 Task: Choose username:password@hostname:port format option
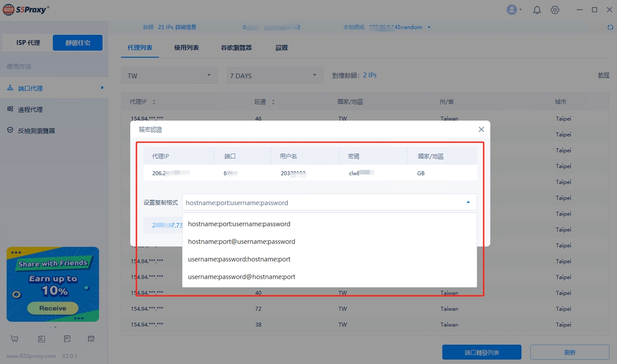241,277
